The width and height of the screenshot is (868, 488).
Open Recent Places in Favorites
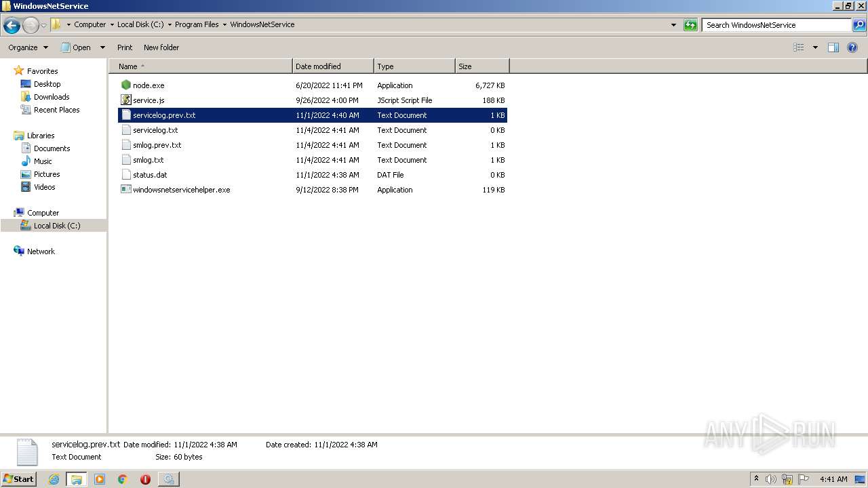click(56, 110)
